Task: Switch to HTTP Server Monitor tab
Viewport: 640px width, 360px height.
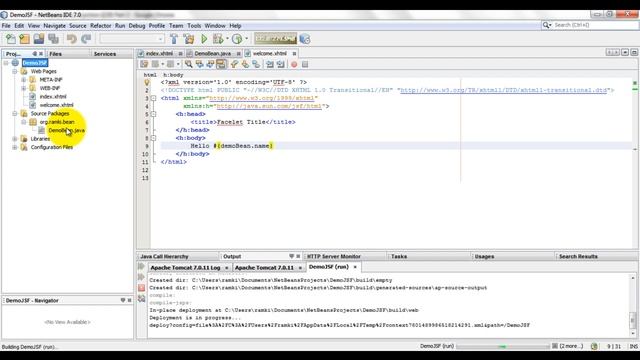Action: coord(334,256)
